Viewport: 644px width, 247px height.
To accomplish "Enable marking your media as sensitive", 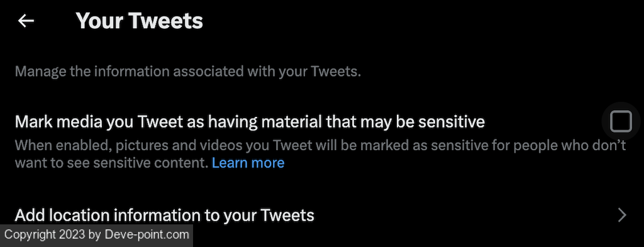I will coord(621,121).
